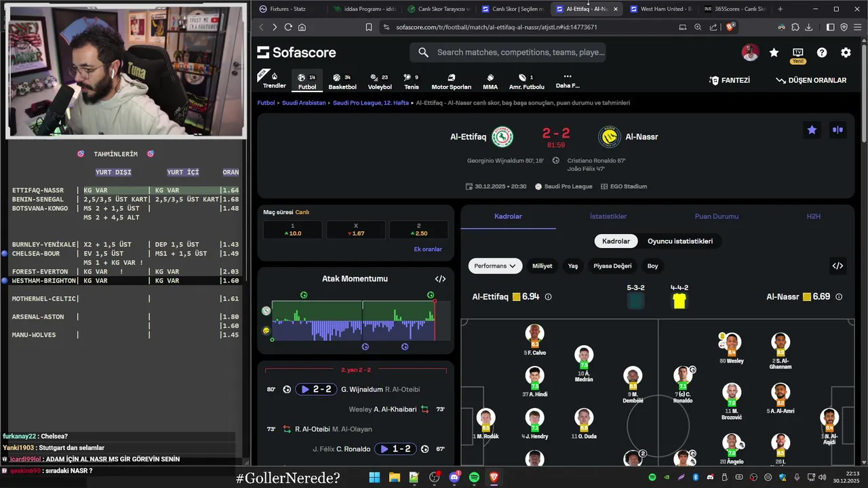Open Suudi Arabistan breadcrumb

(x=304, y=103)
